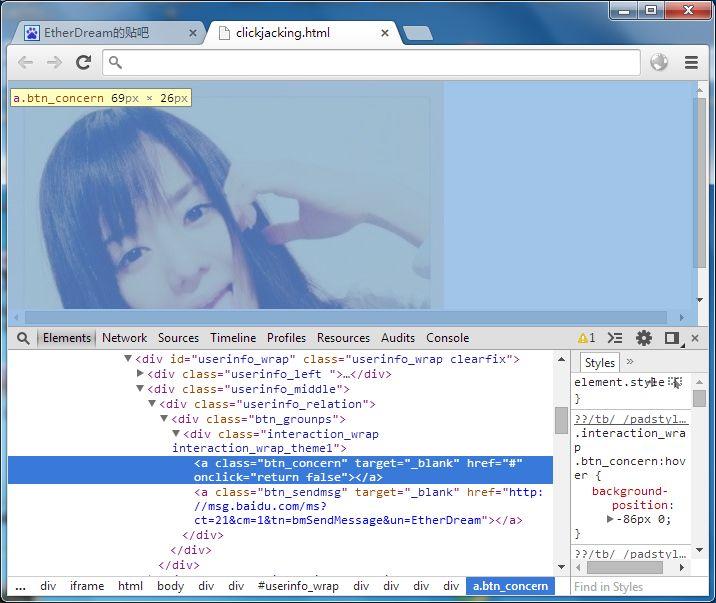Screen dimensions: 716x603
Task: Click the dock-side toggle icon
Action: click(x=672, y=338)
